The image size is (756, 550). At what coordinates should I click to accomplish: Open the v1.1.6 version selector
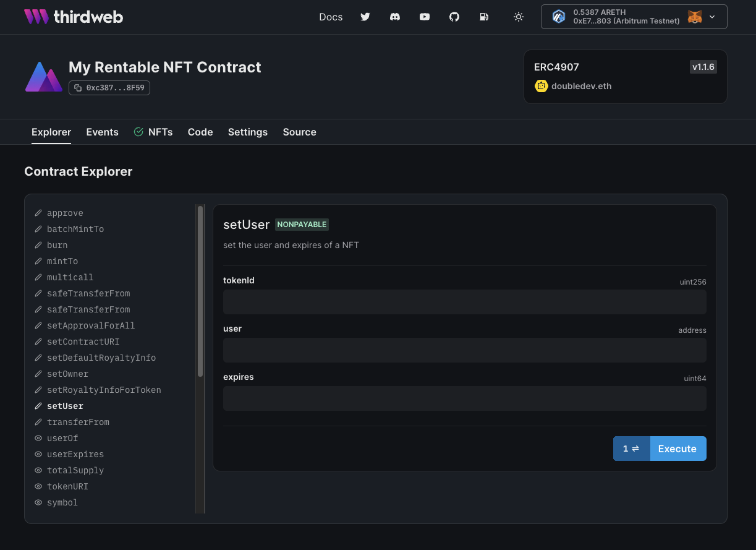(x=703, y=67)
